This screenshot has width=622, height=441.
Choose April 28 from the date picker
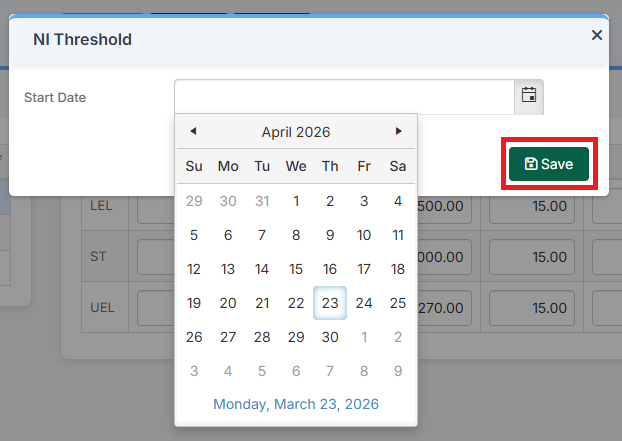262,337
